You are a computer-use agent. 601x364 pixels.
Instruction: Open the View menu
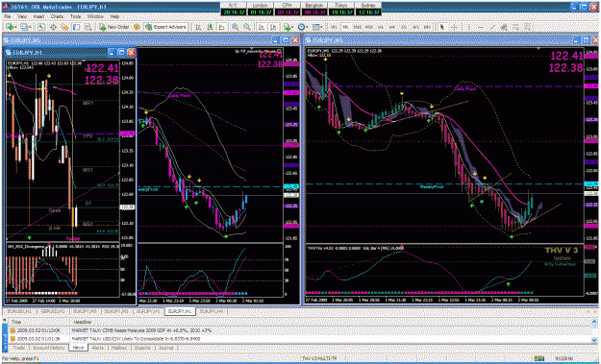(22, 17)
